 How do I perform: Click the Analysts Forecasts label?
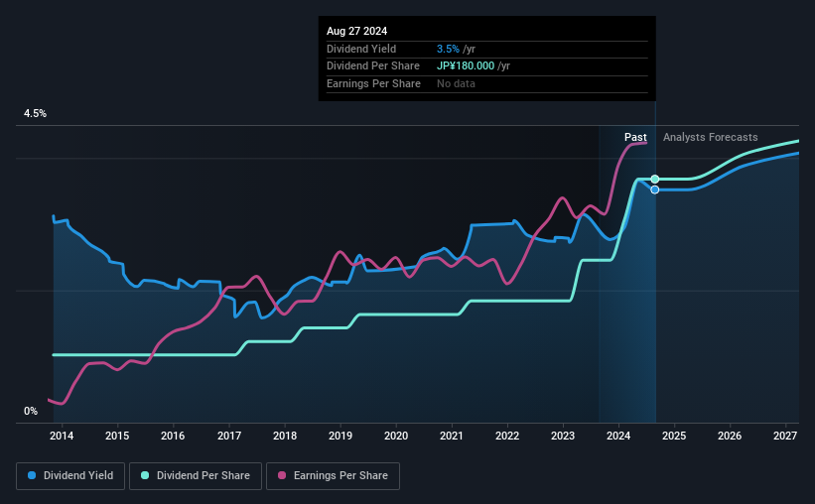coord(710,137)
